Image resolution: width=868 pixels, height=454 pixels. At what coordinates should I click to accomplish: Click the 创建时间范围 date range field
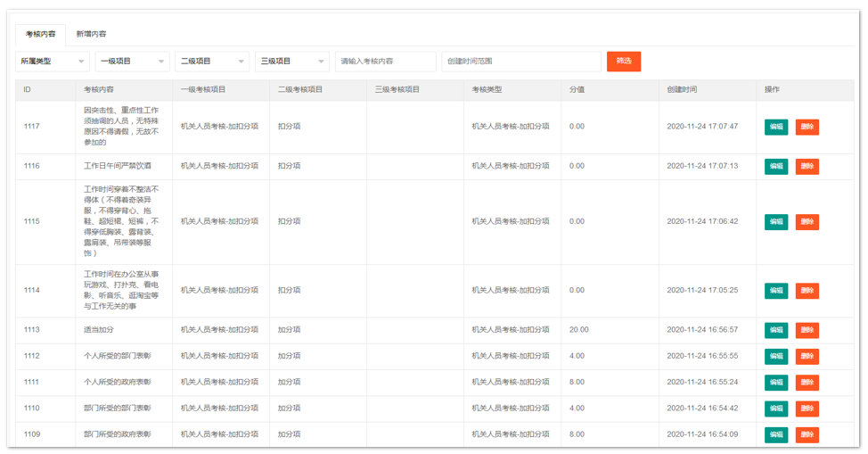tap(520, 62)
